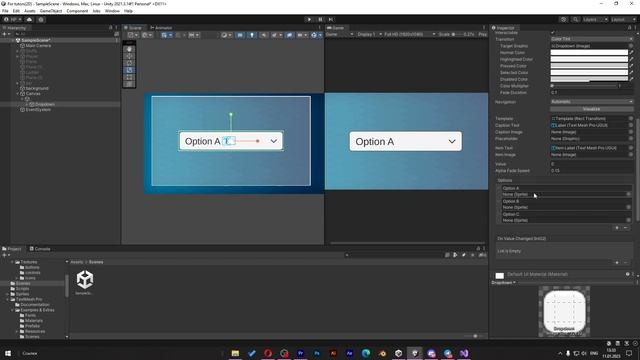640x360 pixels.
Task: Open the Layout dropdown
Action: 623,19
